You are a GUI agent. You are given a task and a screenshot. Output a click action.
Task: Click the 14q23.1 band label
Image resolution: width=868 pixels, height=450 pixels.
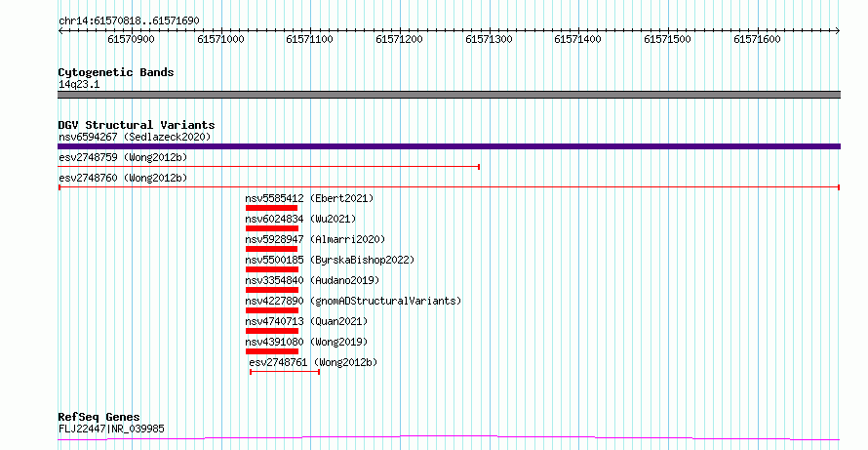(79, 85)
